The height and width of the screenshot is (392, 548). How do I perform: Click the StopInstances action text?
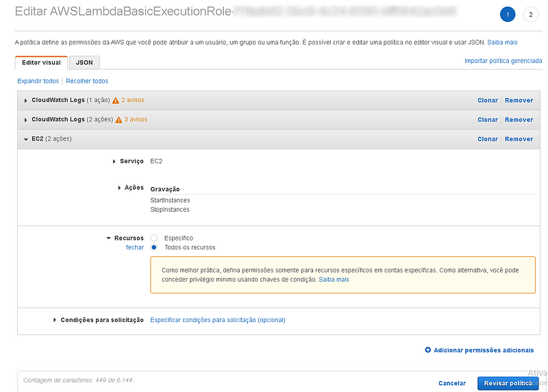170,210
